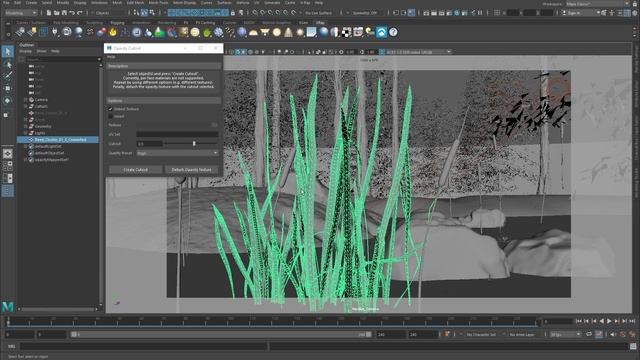Click the playback range slider bar
This screenshot has height=360, width=640.
coord(221,334)
